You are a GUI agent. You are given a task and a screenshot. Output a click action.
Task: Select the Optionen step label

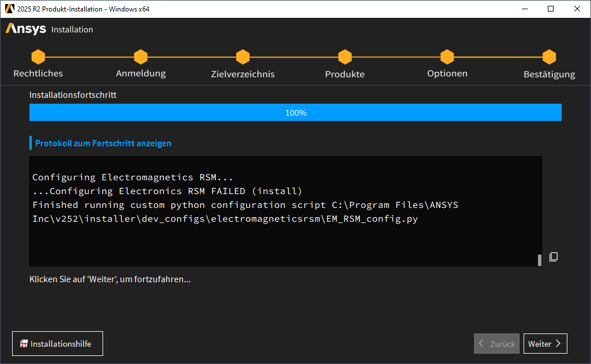(x=447, y=74)
